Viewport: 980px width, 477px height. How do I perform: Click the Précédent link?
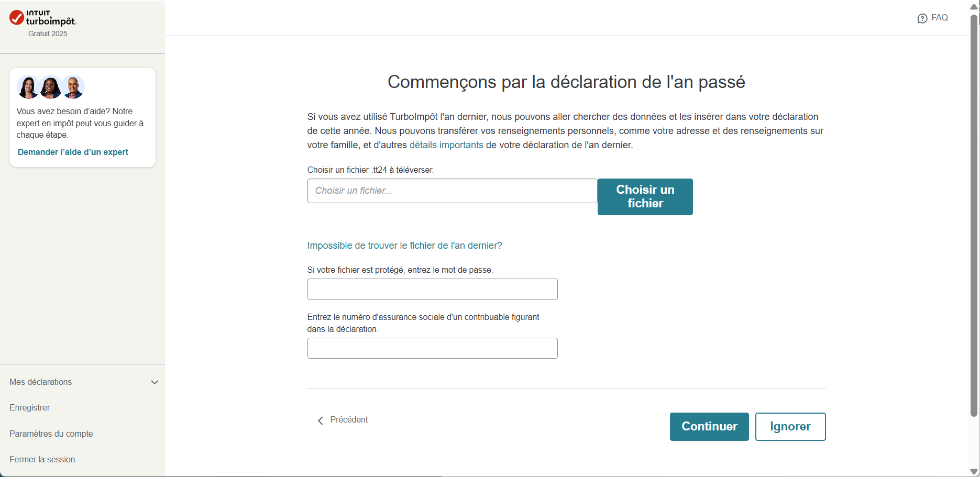[349, 420]
